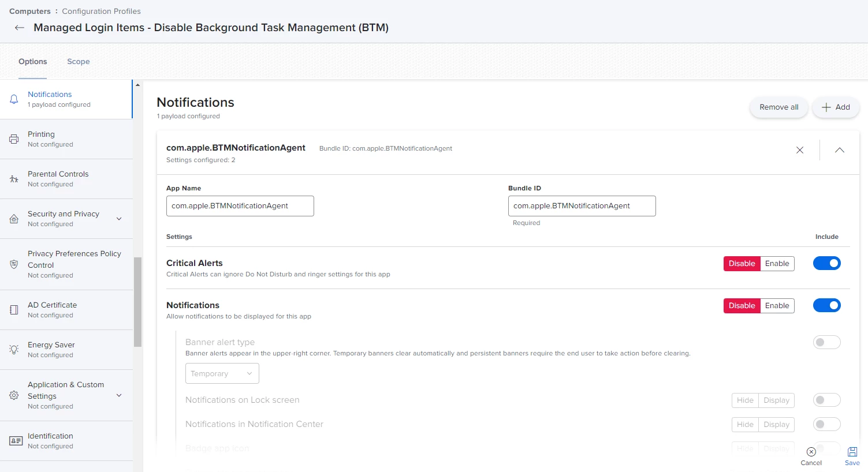
Task: Click the Security and Privacy house icon
Action: 14,219
